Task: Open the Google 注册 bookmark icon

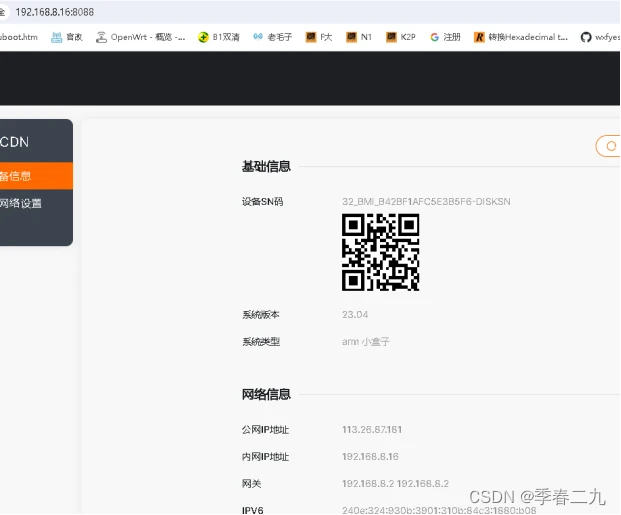Action: (x=434, y=37)
